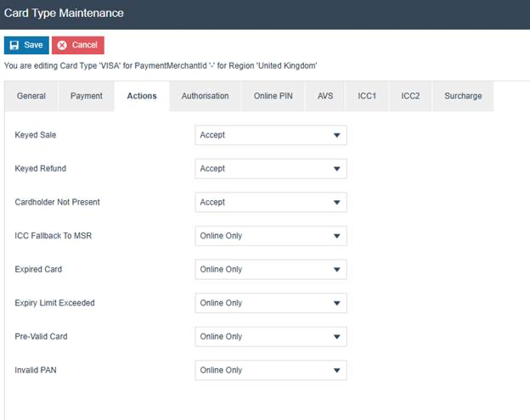The width and height of the screenshot is (530, 420).
Task: Open the Expiry Limit Exceeded dropdown
Action: coord(271,303)
